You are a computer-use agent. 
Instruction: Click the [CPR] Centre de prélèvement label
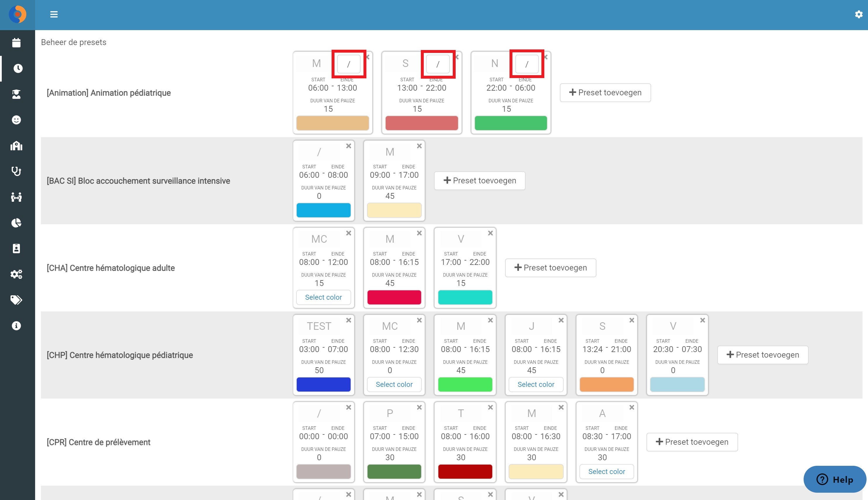(98, 442)
